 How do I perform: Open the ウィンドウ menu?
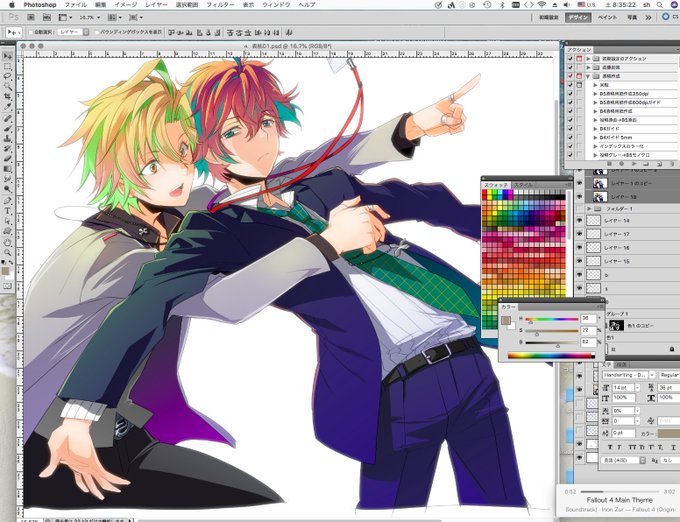(x=276, y=5)
